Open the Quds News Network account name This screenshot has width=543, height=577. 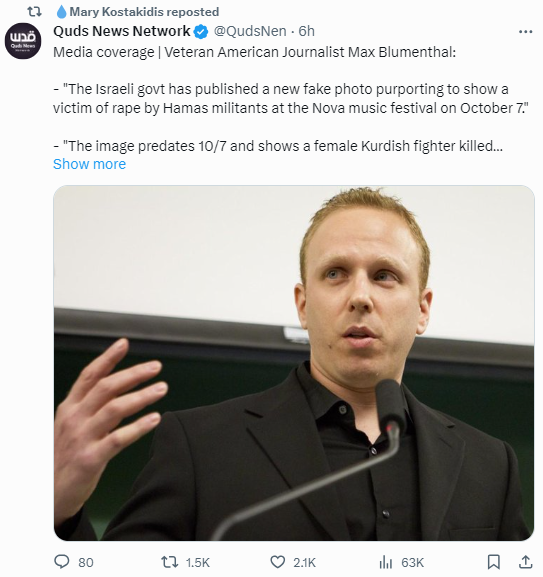click(x=122, y=31)
